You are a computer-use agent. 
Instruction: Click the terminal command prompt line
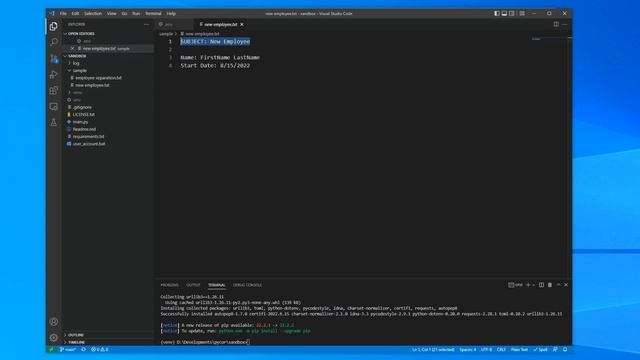tap(204, 342)
